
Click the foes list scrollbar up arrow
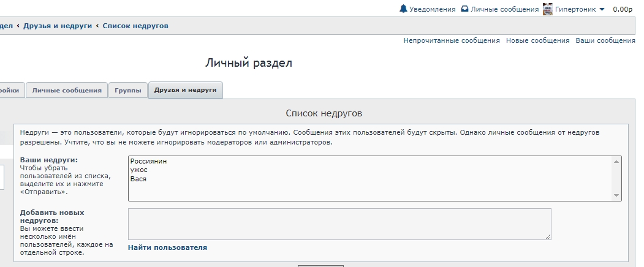(616, 162)
